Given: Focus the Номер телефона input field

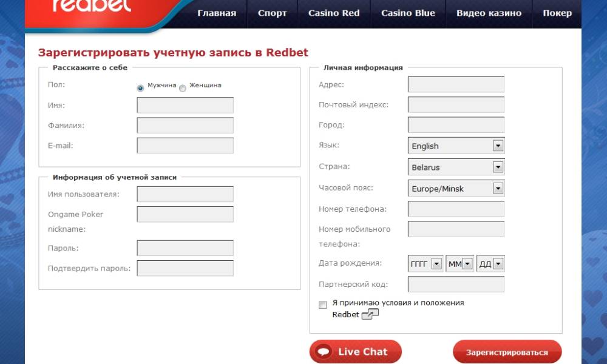Looking at the screenshot, I should 456,209.
